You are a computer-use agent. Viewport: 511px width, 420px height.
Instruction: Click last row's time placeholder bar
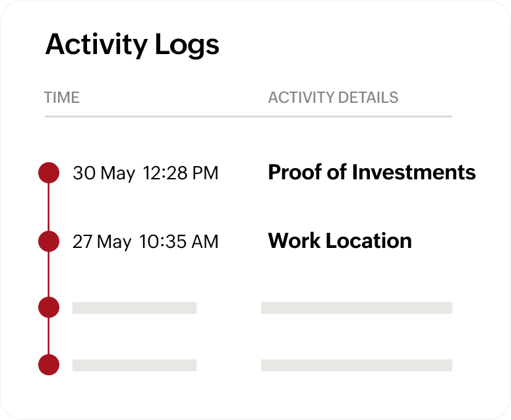click(135, 365)
